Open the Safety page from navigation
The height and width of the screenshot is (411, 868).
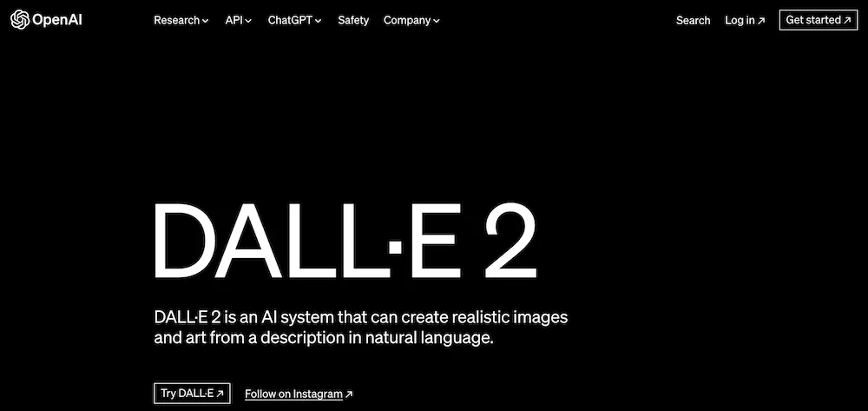coord(353,21)
